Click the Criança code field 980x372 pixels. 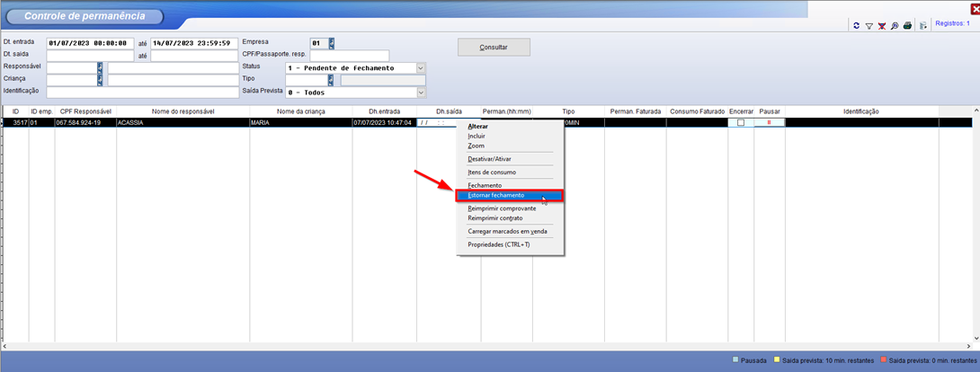tap(72, 80)
